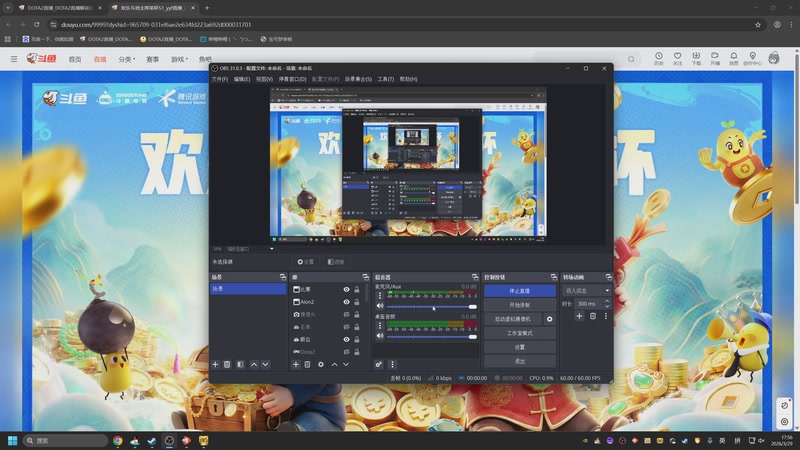Open source properties gear icon

point(321,365)
